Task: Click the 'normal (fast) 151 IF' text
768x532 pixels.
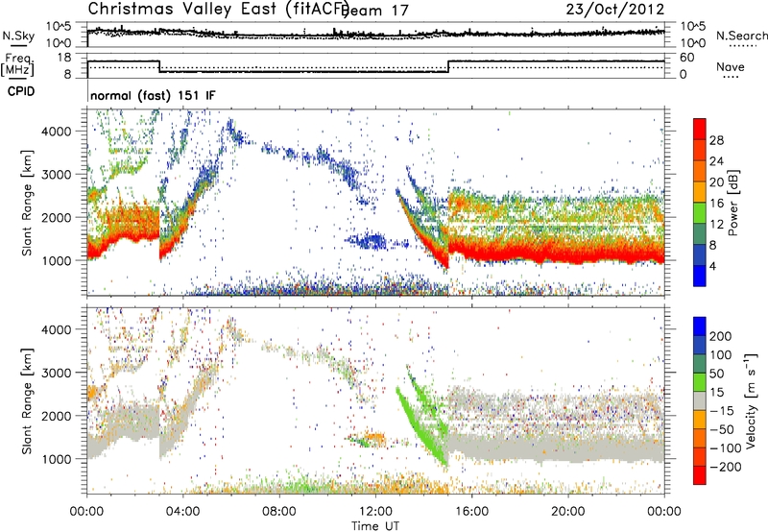Action: coord(153,95)
